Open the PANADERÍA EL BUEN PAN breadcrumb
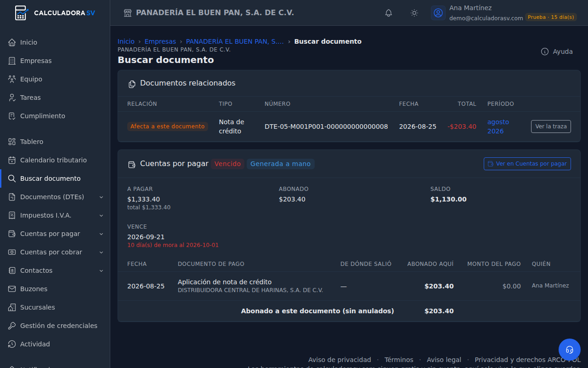This screenshot has width=588, height=368. [235, 41]
